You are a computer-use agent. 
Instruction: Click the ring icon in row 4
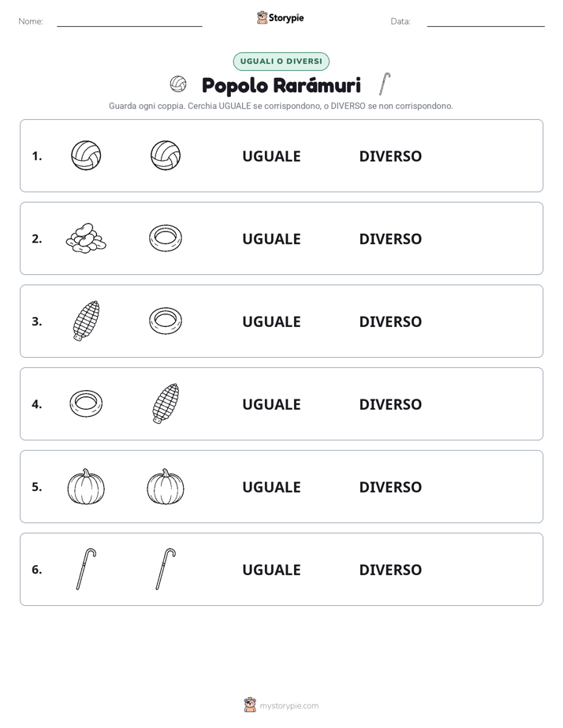tap(86, 403)
